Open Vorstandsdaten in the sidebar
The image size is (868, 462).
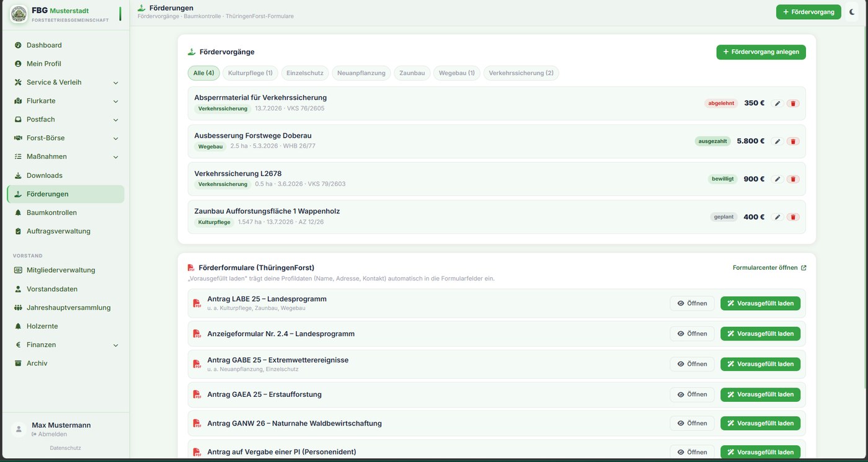(x=65, y=289)
